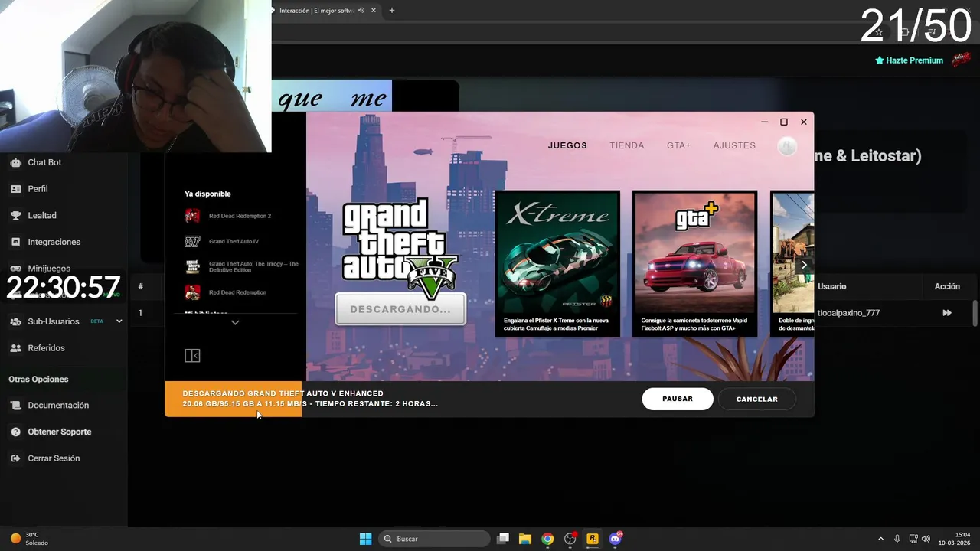Image resolution: width=980 pixels, height=551 pixels.
Task: Maximize the Rockstar launcher window
Action: click(x=784, y=122)
